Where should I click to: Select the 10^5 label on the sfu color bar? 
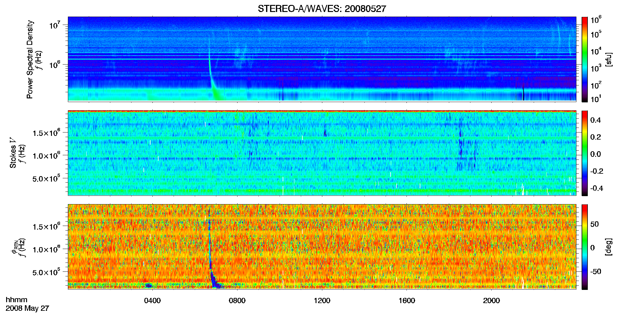click(596, 34)
